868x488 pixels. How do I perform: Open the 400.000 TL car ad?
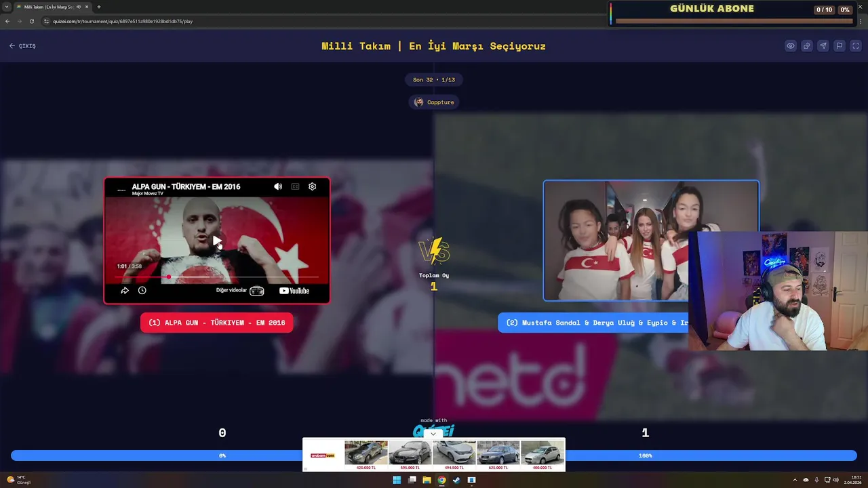pos(542,455)
